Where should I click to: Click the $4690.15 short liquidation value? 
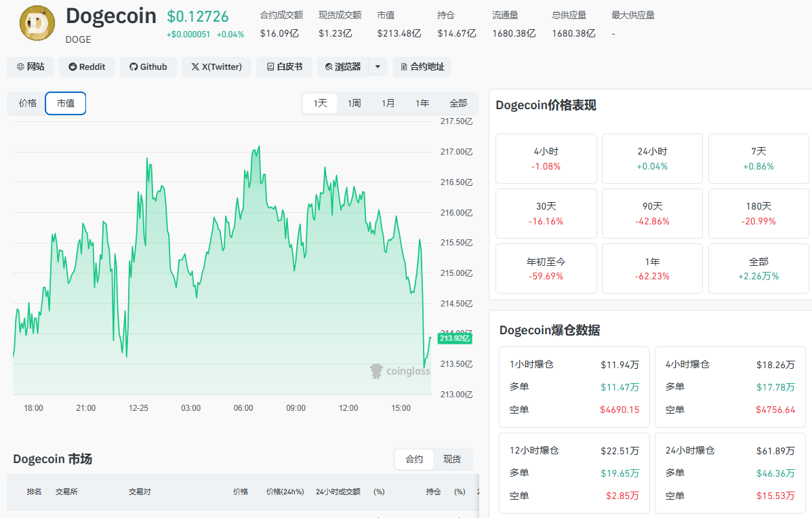[620, 410]
